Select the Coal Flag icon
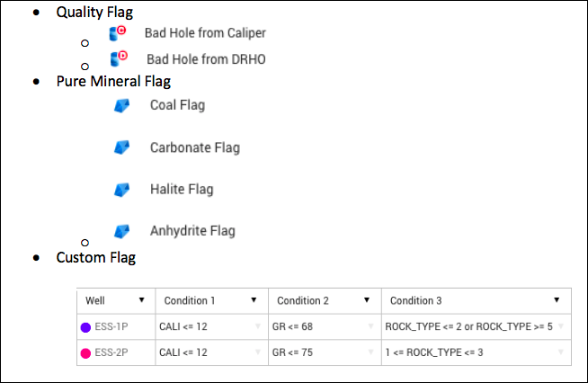Screen dimensions: 588x383 (122, 106)
